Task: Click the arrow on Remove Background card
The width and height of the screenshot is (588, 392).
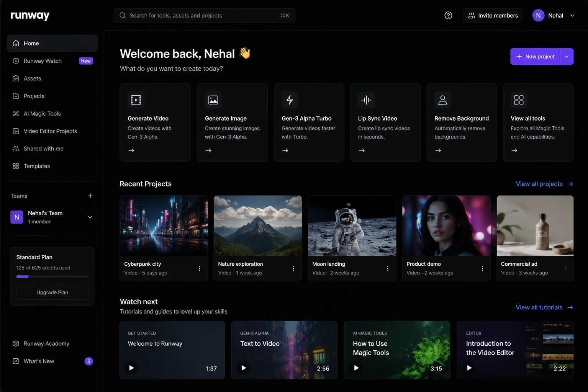Action: pos(438,150)
